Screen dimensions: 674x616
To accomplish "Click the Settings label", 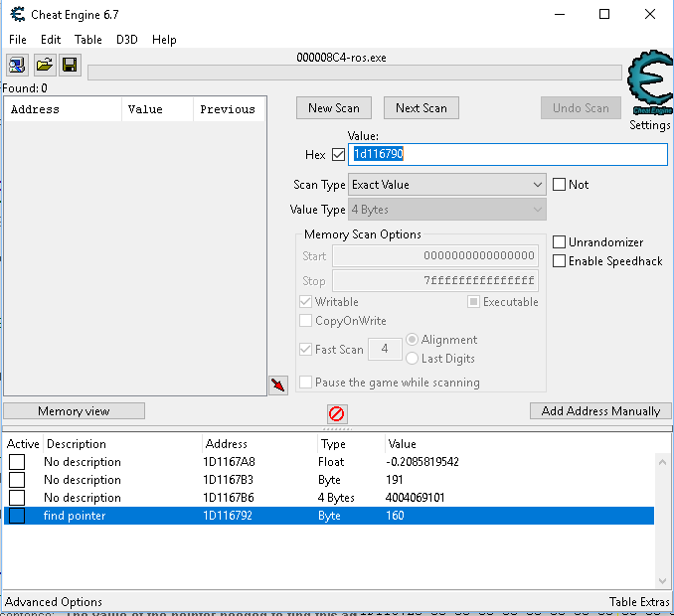I will 650,125.
